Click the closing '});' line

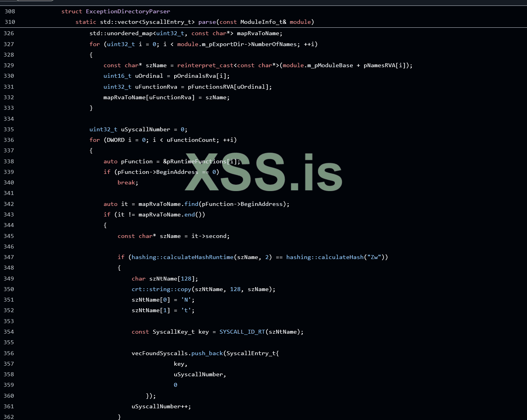point(151,396)
